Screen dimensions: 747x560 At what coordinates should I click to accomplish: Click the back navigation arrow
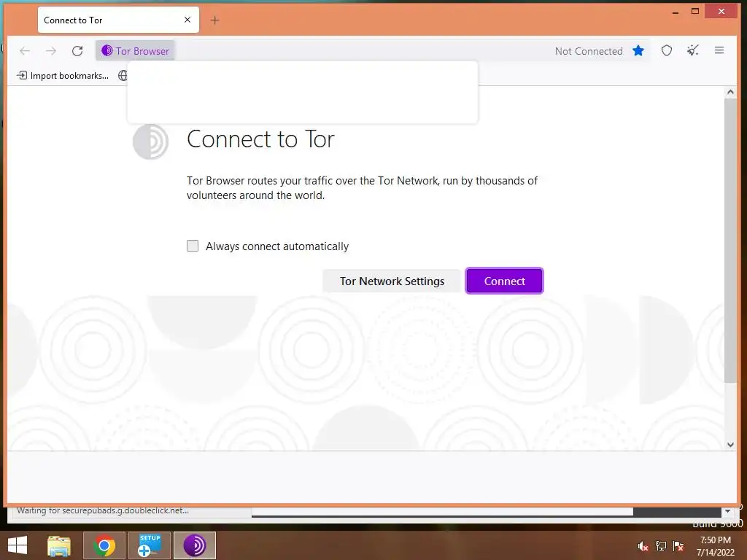pyautogui.click(x=25, y=51)
